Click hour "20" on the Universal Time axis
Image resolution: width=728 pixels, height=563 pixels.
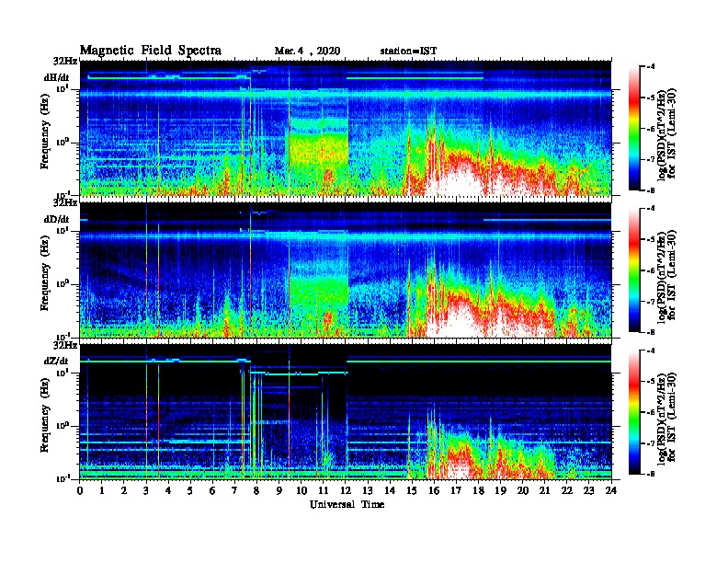click(x=523, y=491)
